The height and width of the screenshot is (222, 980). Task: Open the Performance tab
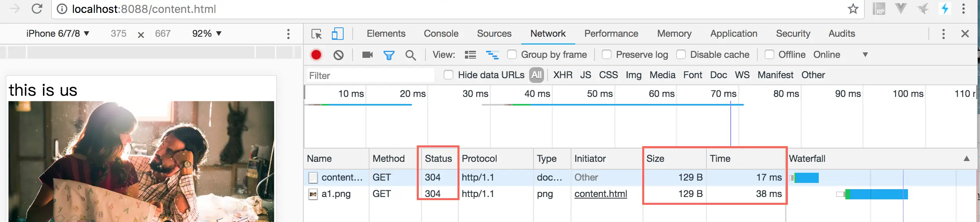point(611,34)
